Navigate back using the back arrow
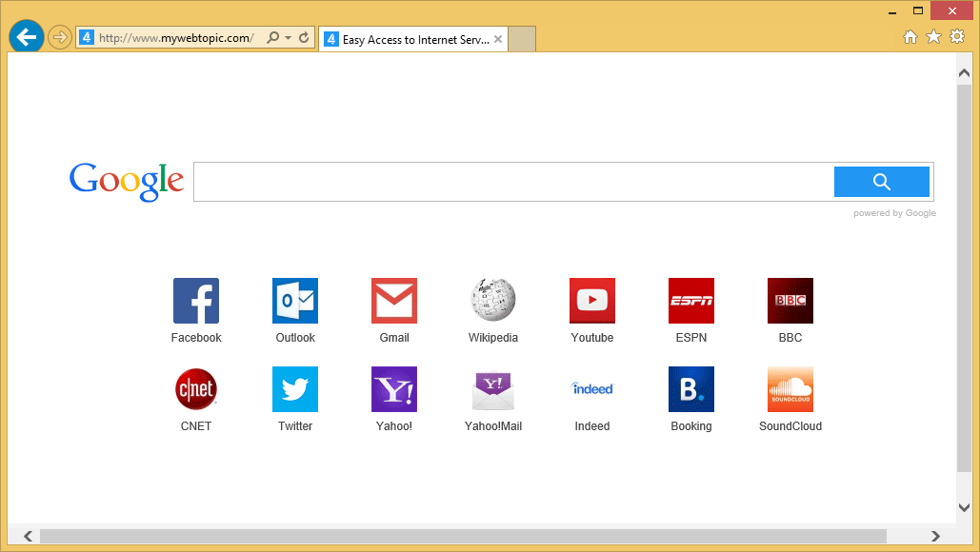980x552 pixels. point(26,36)
